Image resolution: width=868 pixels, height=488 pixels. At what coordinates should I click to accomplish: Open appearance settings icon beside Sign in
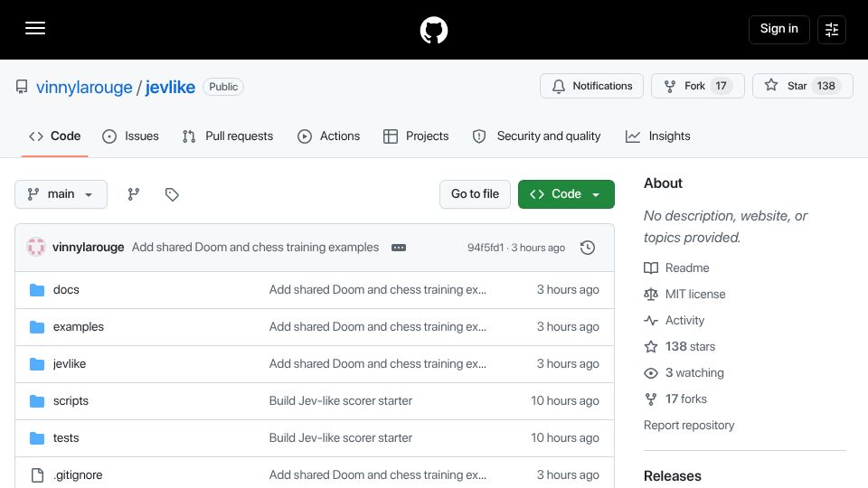tap(832, 29)
